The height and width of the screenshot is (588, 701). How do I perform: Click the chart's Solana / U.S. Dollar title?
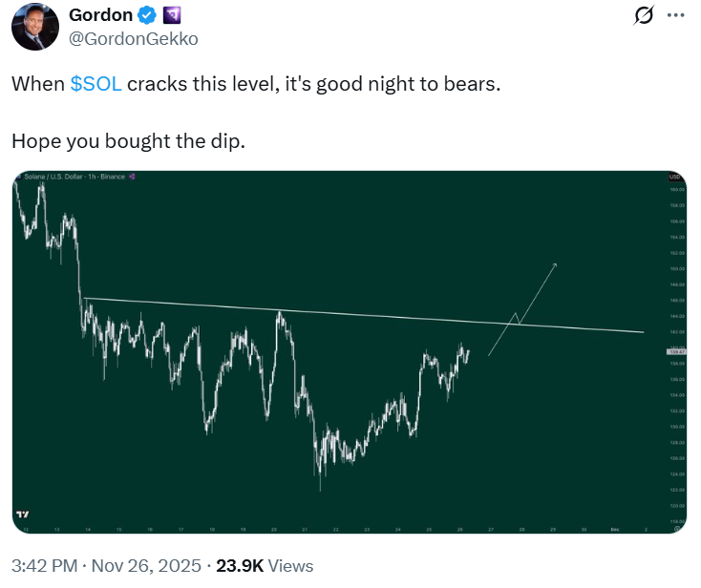click(55, 178)
